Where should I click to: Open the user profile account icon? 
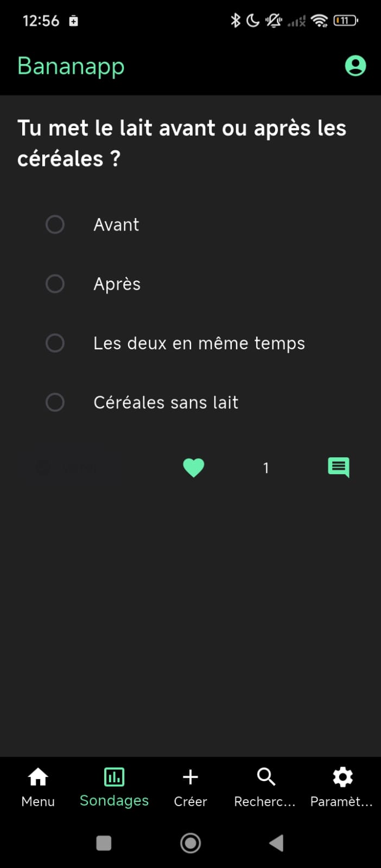355,66
